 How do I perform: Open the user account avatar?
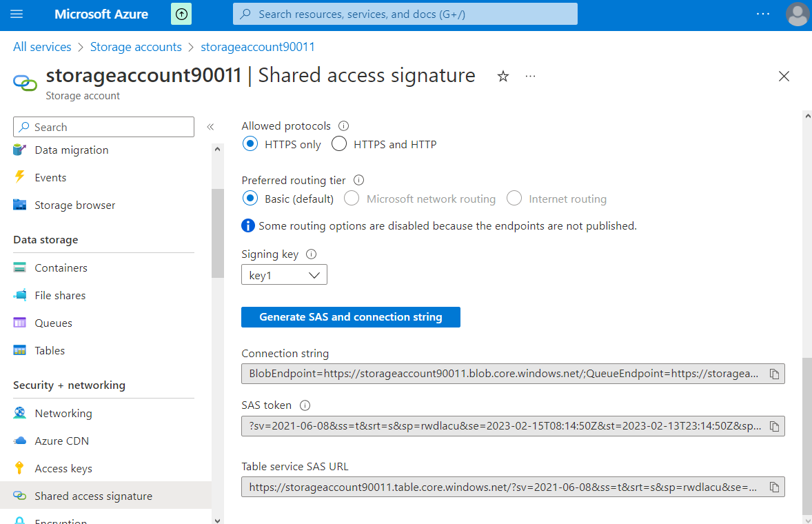coord(797,14)
